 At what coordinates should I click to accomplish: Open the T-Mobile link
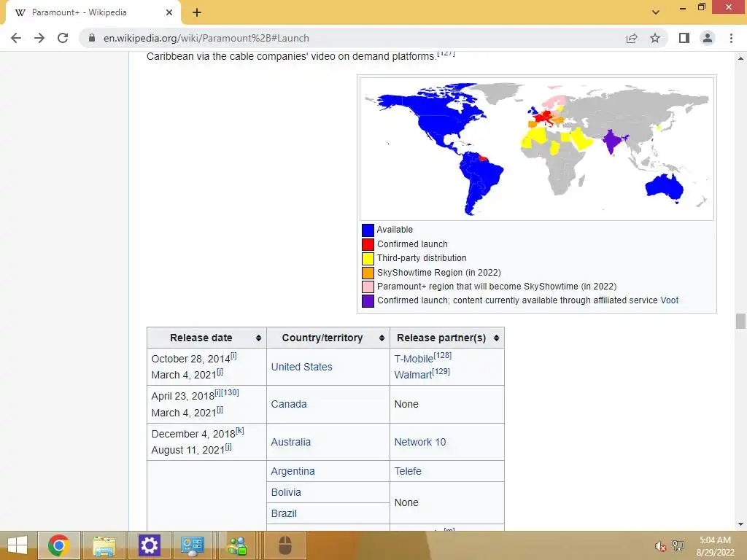(414, 359)
